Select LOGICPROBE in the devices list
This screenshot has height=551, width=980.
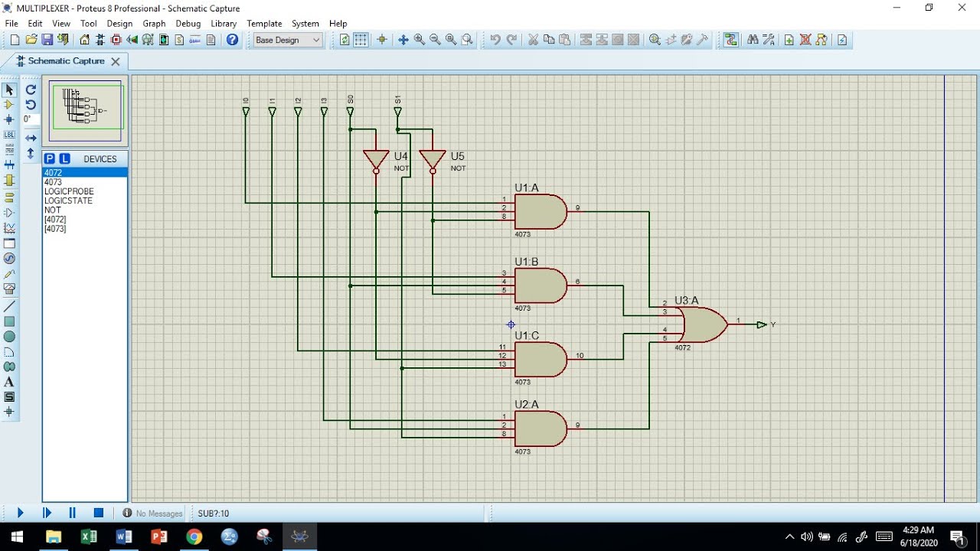coord(84,191)
